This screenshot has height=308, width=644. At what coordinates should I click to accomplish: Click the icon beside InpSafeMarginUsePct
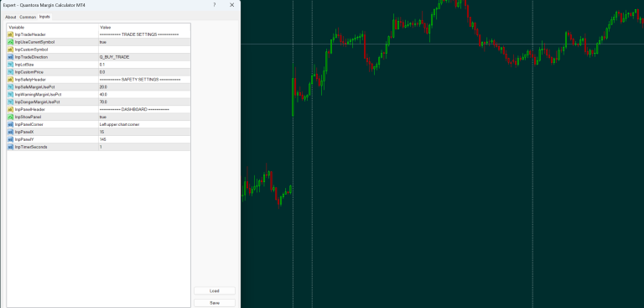(x=11, y=87)
